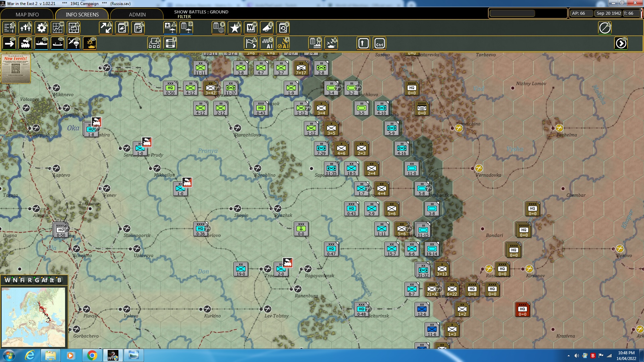Screen dimensions: 644x362
Task: Open the preferences gear icon
Action: (x=41, y=28)
